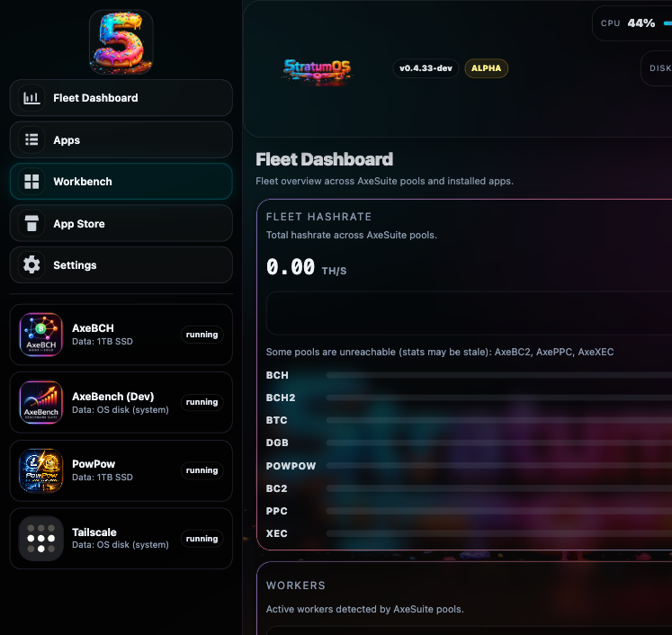Click the FLEET HASHRATE heading
The width and height of the screenshot is (672, 635).
318,217
